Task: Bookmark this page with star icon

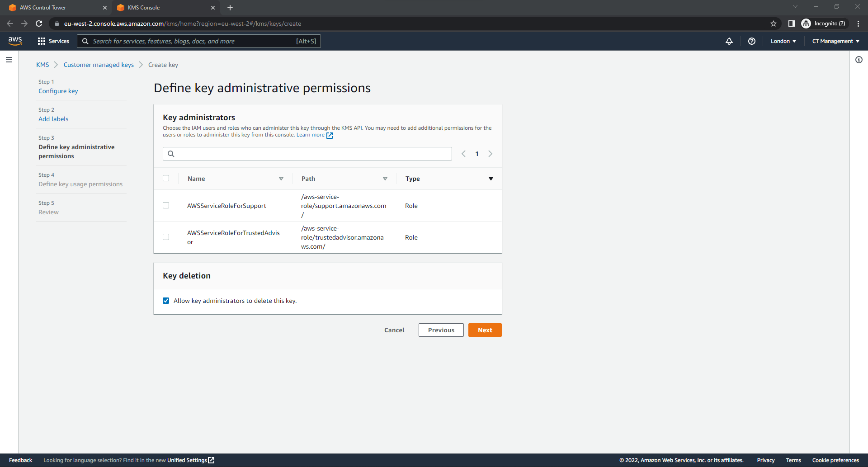Action: click(x=774, y=24)
